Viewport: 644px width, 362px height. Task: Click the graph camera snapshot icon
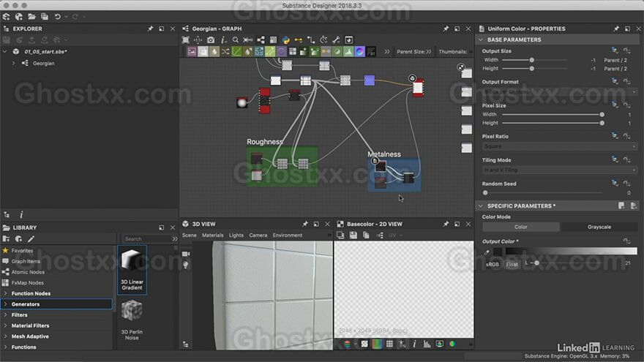click(x=211, y=39)
